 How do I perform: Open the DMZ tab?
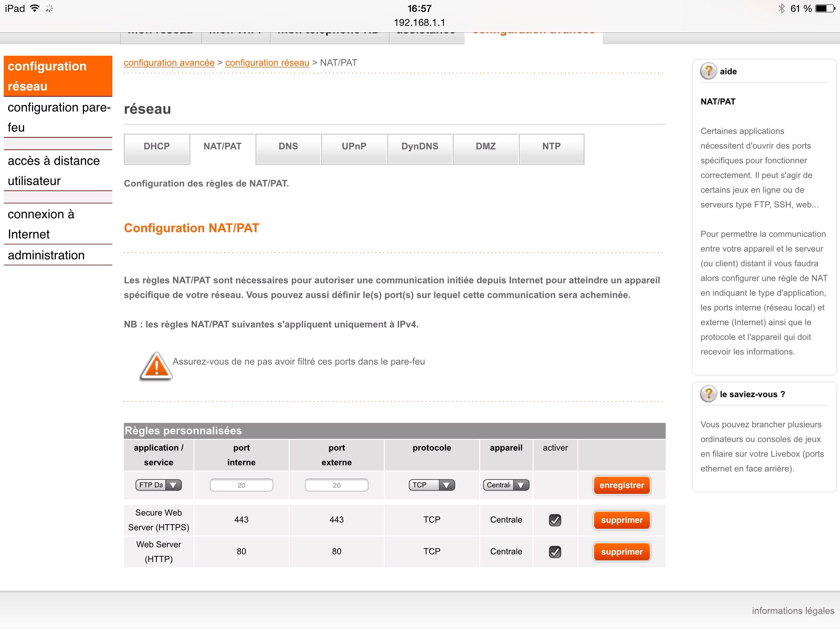486,146
